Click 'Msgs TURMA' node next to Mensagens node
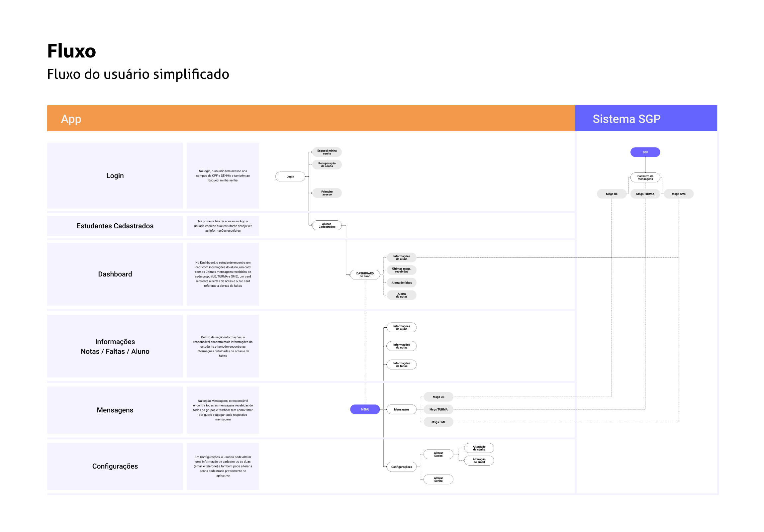 438,409
